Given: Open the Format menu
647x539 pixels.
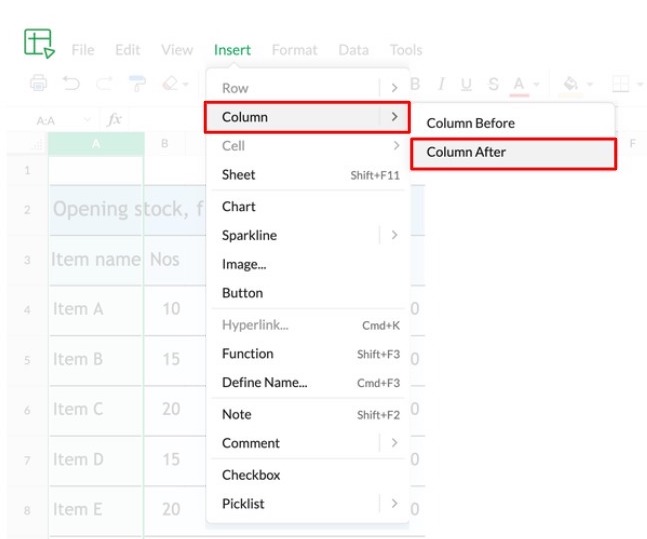Looking at the screenshot, I should coord(294,49).
